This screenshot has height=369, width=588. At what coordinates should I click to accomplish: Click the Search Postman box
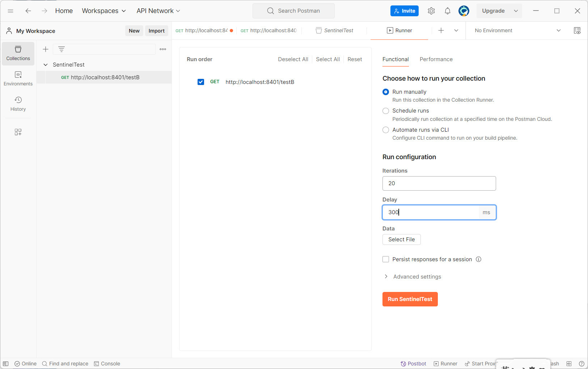[293, 11]
